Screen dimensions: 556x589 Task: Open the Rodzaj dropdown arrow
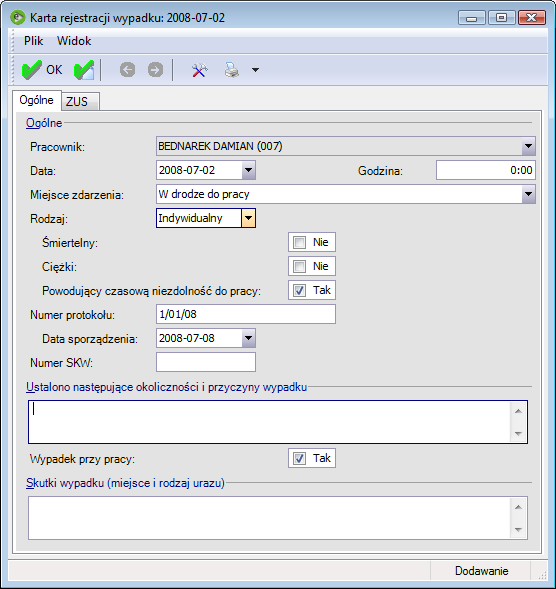248,218
